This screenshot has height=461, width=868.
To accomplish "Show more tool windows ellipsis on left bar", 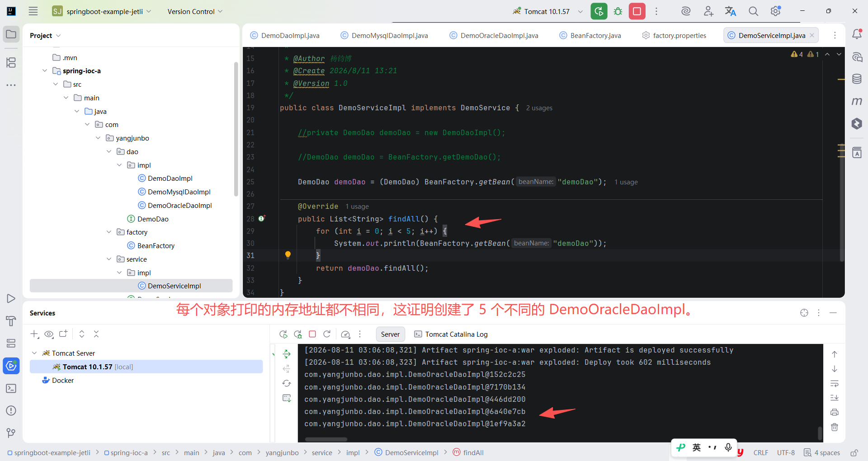I will 11,85.
